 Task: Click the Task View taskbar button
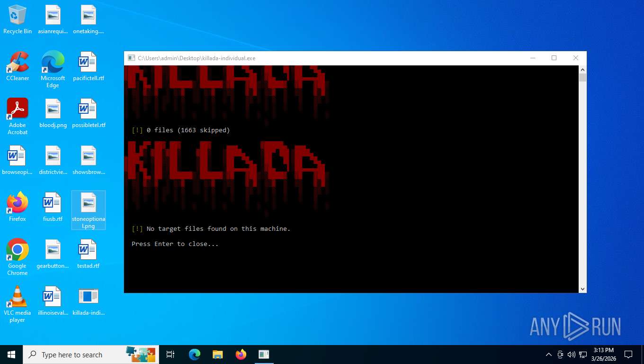(170, 355)
